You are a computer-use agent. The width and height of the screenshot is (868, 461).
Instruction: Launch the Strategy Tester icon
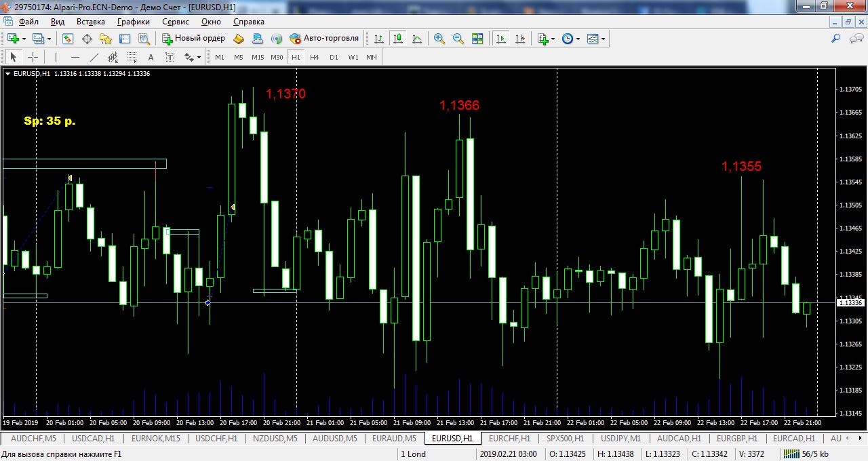(x=144, y=39)
